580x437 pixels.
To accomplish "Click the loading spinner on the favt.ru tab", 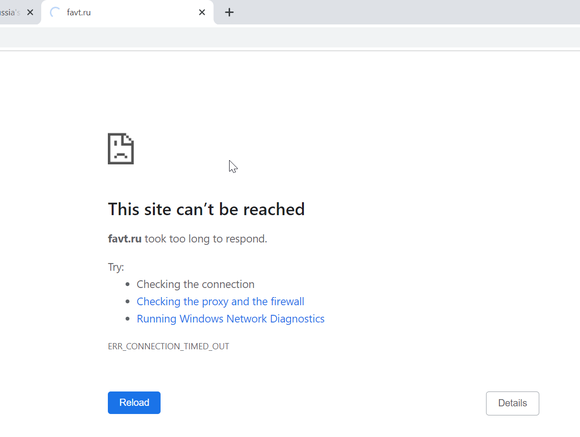I will (x=55, y=13).
